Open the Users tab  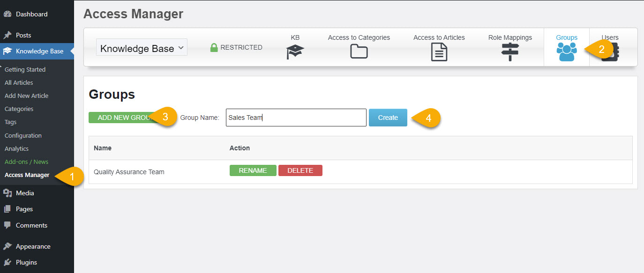point(610,37)
